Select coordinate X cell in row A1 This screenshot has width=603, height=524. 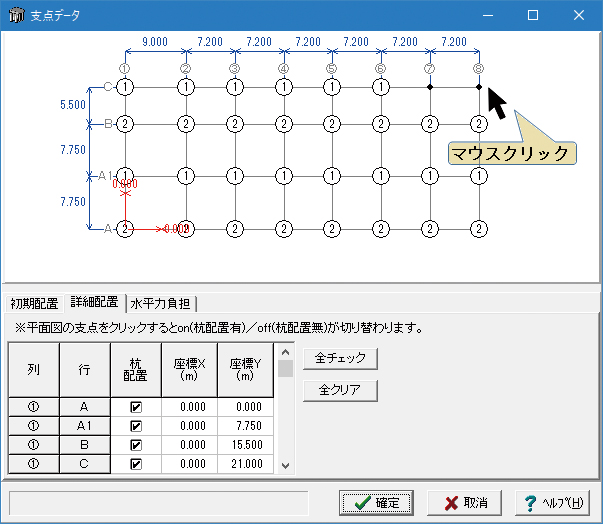pyautogui.click(x=190, y=426)
